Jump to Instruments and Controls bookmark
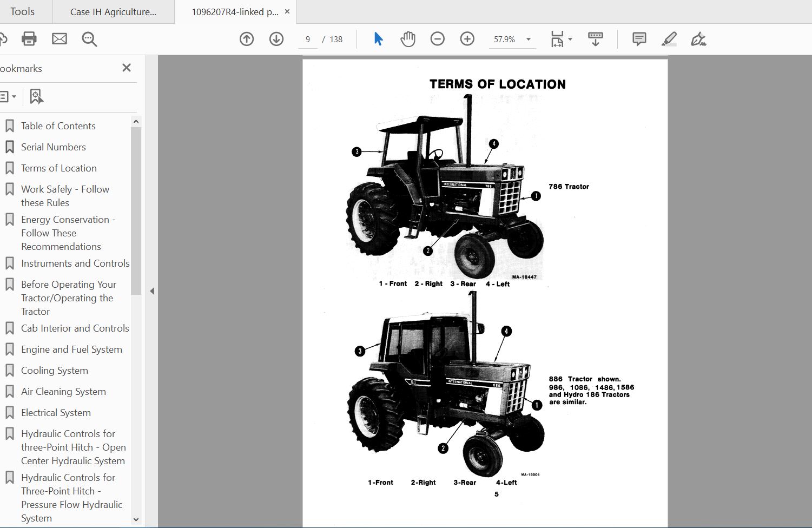This screenshot has width=812, height=528. pos(75,263)
